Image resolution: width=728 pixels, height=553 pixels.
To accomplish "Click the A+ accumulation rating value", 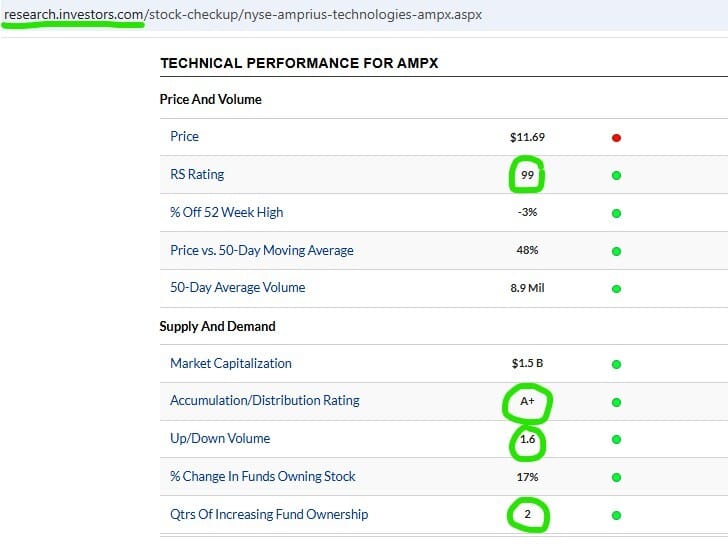I will coord(527,402).
